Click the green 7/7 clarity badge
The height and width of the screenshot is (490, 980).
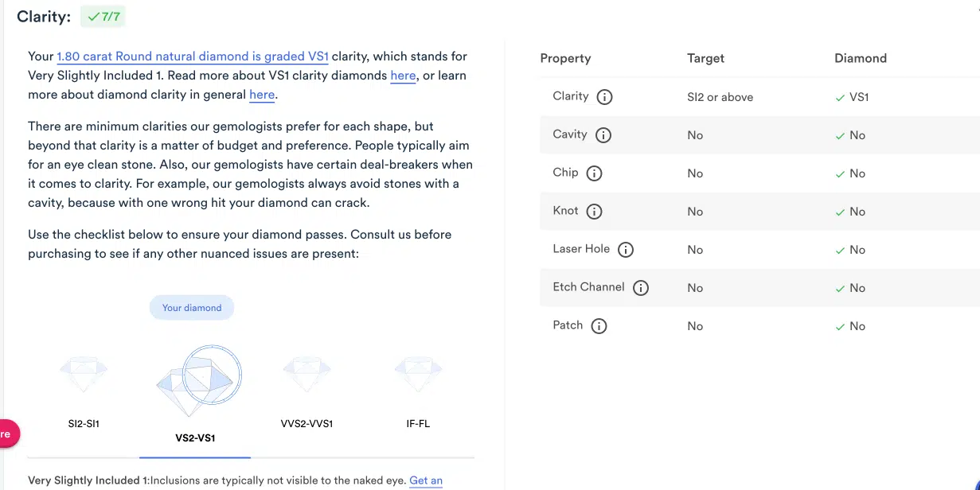pyautogui.click(x=102, y=16)
